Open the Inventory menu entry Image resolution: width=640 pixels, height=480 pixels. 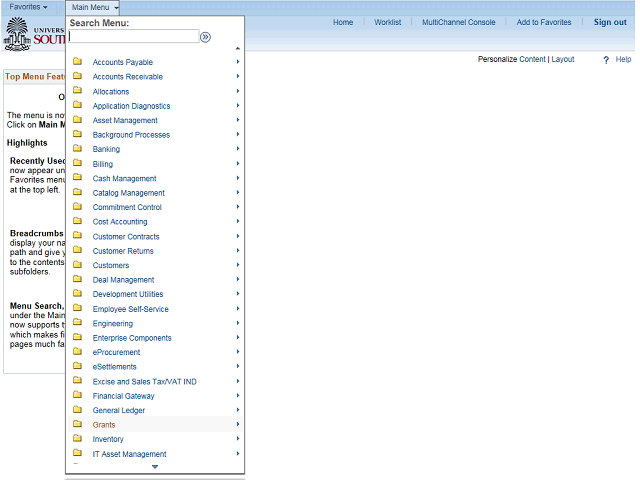(108, 439)
